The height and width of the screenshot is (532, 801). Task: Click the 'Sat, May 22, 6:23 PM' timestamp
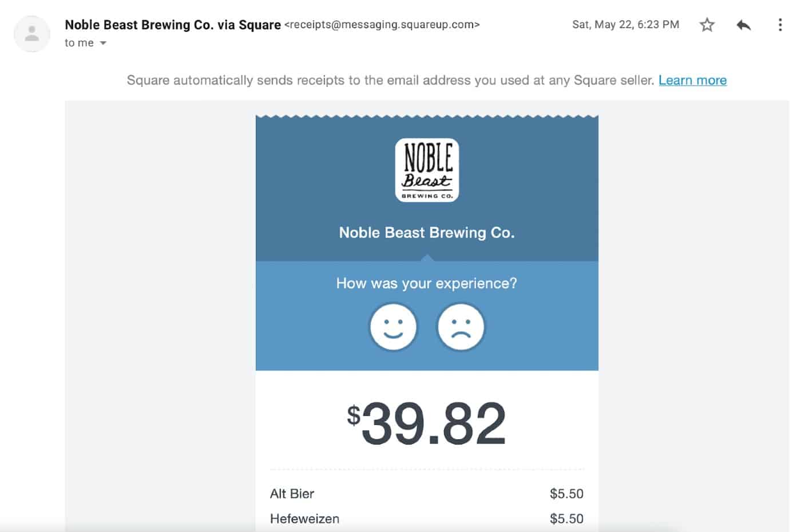625,25
